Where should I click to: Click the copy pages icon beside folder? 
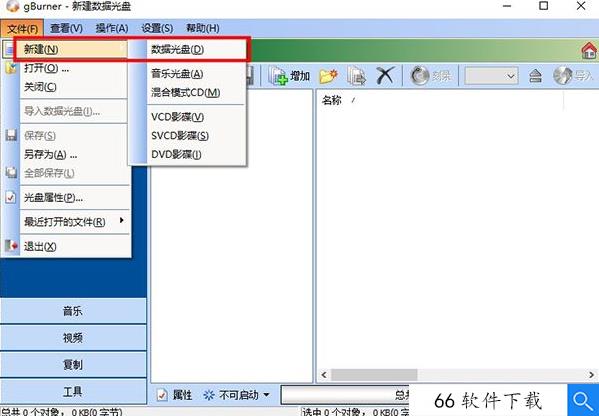tap(356, 76)
